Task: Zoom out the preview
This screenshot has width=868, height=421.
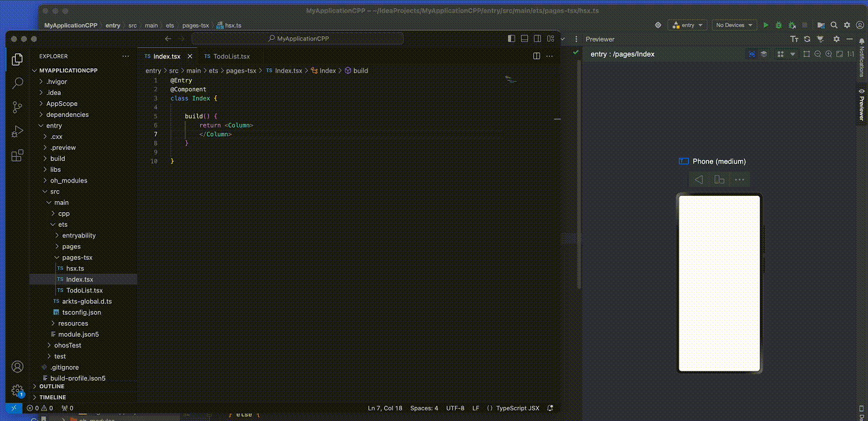Action: [818, 54]
